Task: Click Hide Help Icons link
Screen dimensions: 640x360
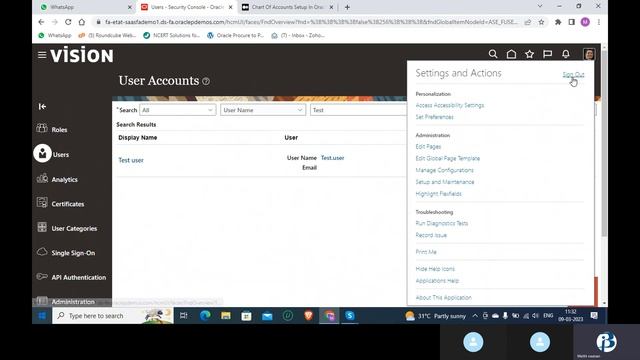Action: [x=435, y=269]
